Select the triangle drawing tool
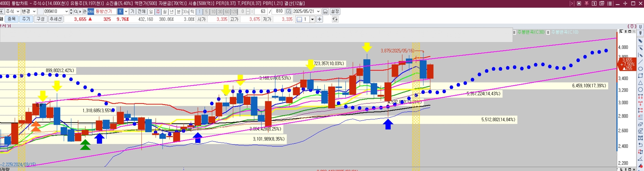 point(640,83)
